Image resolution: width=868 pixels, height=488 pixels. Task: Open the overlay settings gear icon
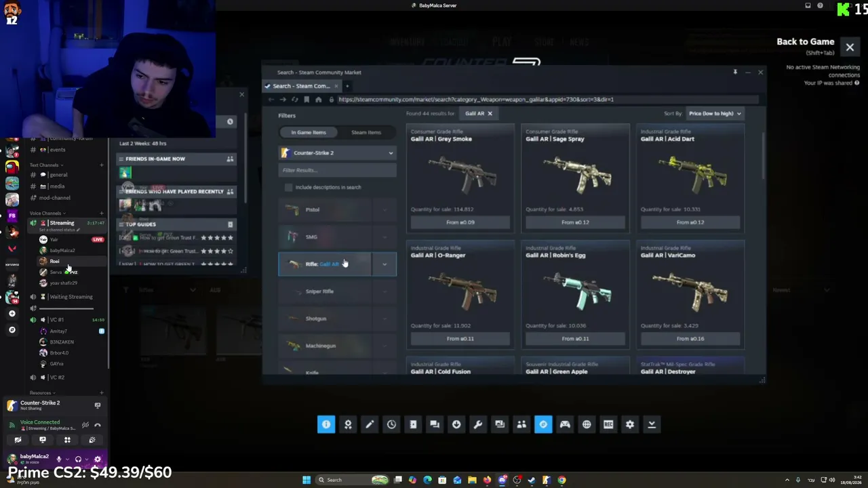630,424
